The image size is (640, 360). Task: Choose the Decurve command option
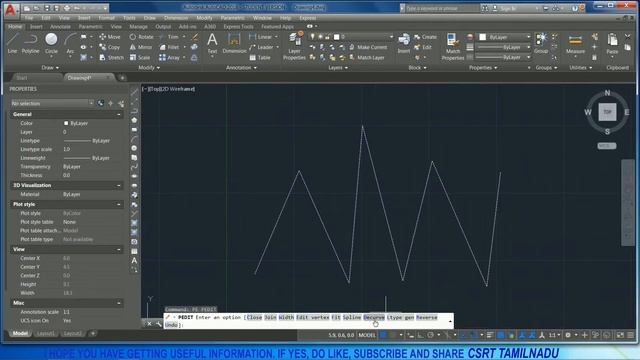point(374,317)
